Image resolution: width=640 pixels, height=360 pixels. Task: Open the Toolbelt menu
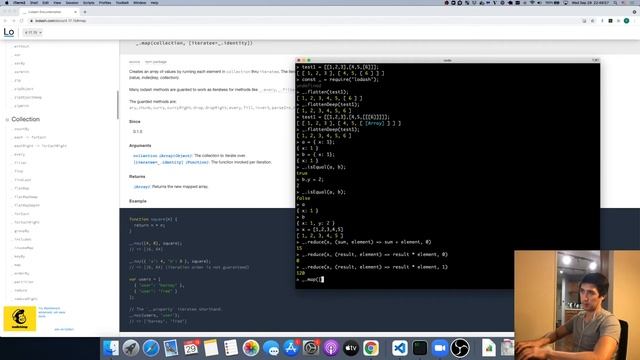coord(122,2)
